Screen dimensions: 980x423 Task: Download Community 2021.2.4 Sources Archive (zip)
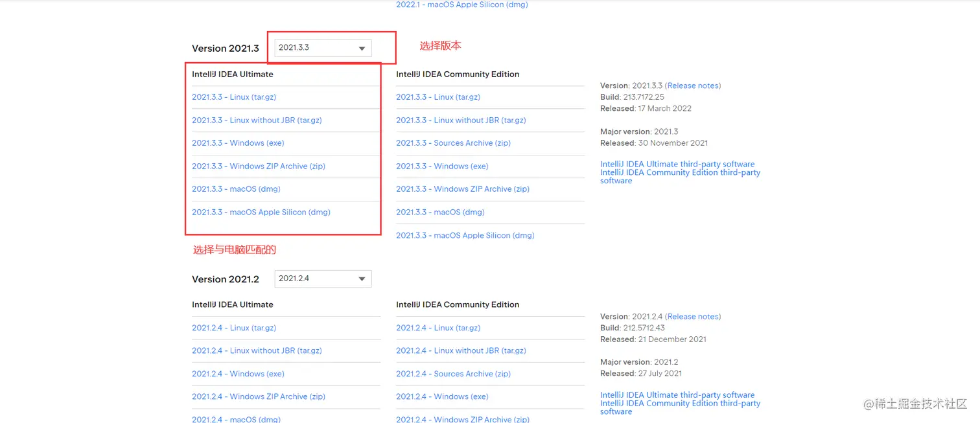[x=453, y=374]
